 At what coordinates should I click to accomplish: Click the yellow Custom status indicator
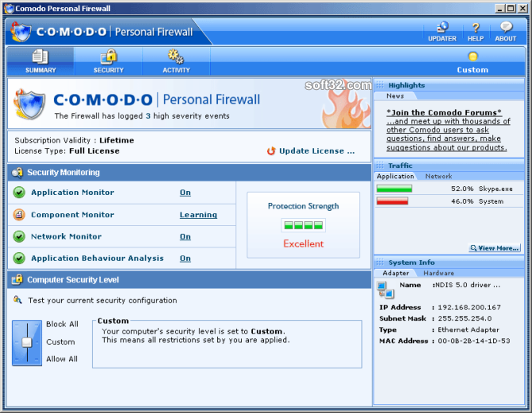point(472,56)
